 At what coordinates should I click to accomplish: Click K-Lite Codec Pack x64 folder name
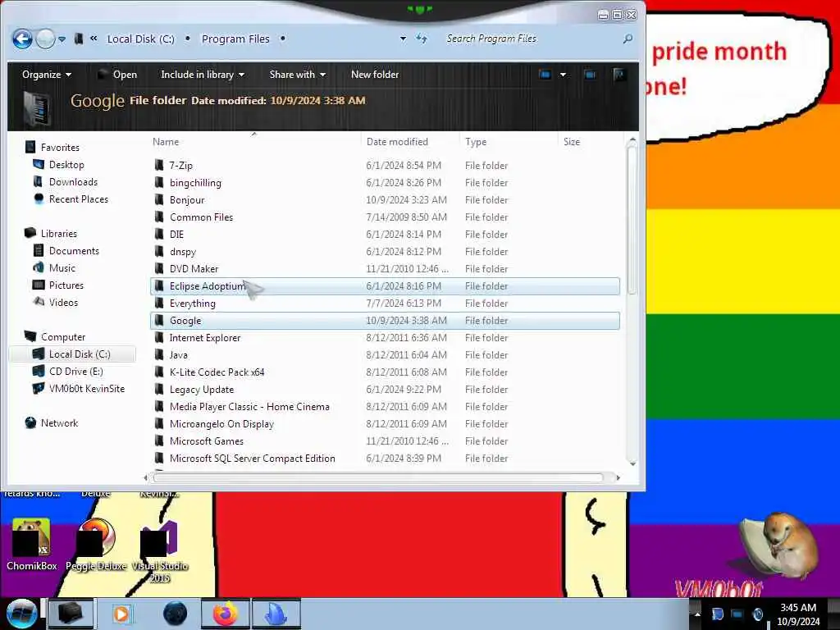pos(217,372)
